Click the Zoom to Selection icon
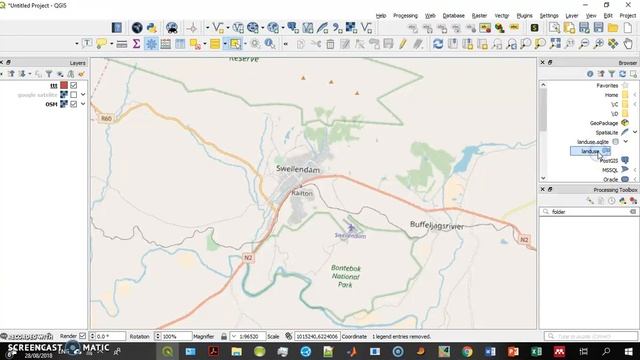 pos(540,44)
